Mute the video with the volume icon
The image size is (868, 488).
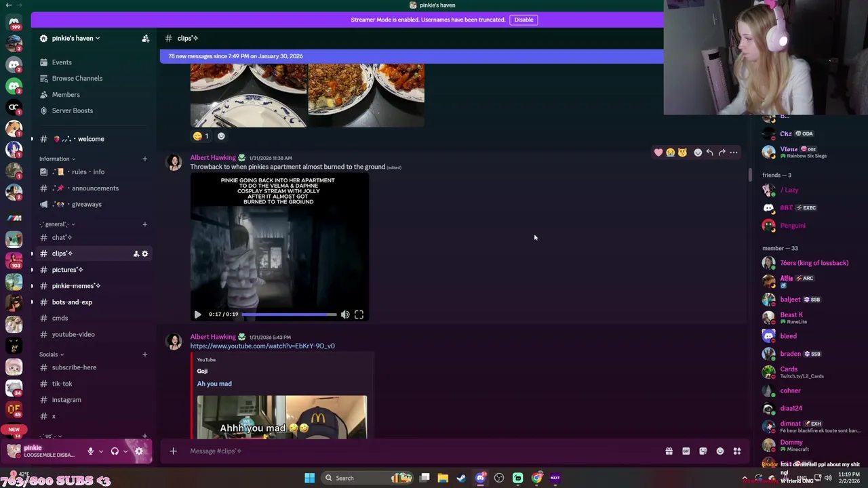pyautogui.click(x=345, y=314)
